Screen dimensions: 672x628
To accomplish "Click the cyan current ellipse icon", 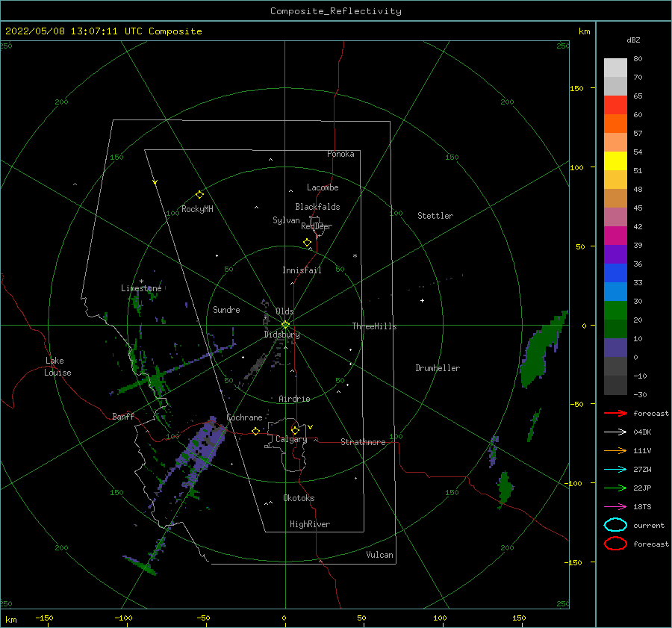I will pyautogui.click(x=615, y=525).
